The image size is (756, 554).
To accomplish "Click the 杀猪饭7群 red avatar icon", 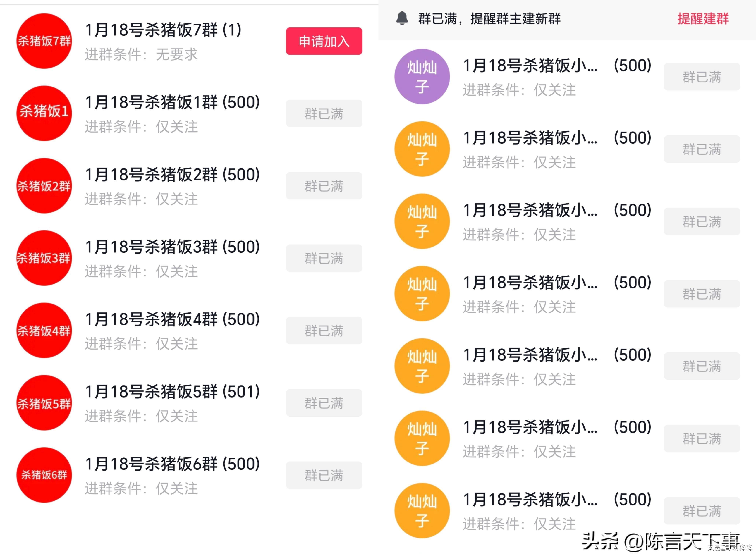I will tap(44, 41).
